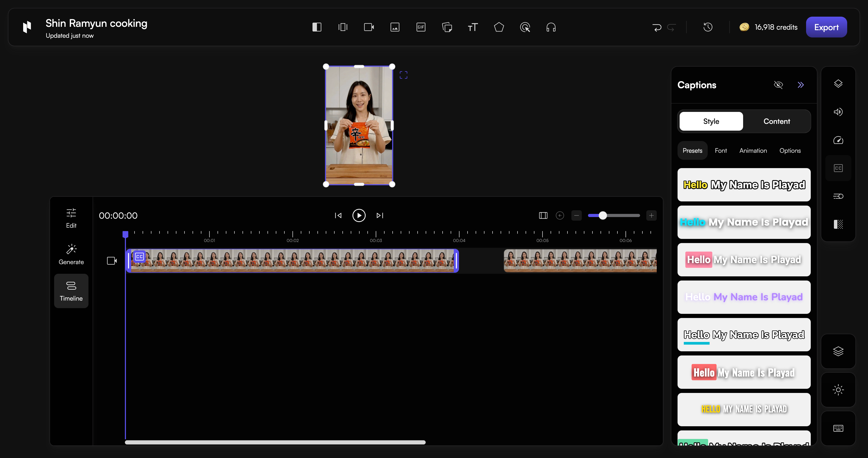Click the split-clip columns icon in timeline
The width and height of the screenshot is (868, 458).
pyautogui.click(x=543, y=215)
